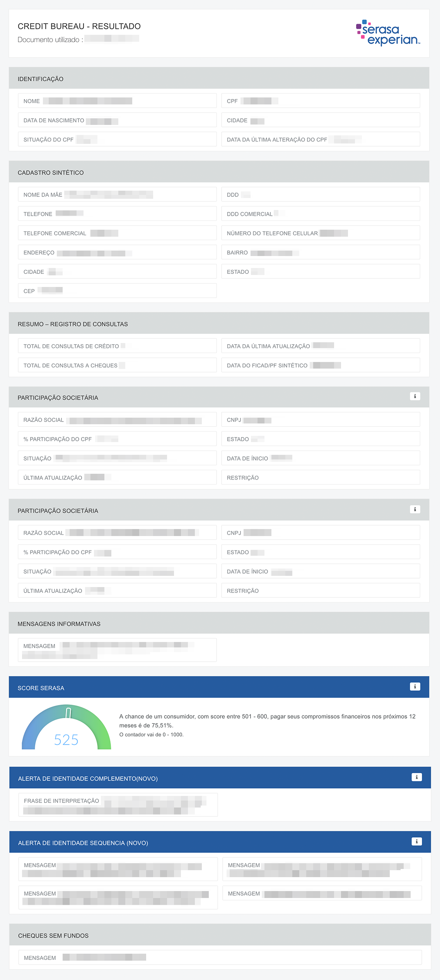Click the 525 score value
Image resolution: width=440 pixels, height=980 pixels.
(x=66, y=739)
